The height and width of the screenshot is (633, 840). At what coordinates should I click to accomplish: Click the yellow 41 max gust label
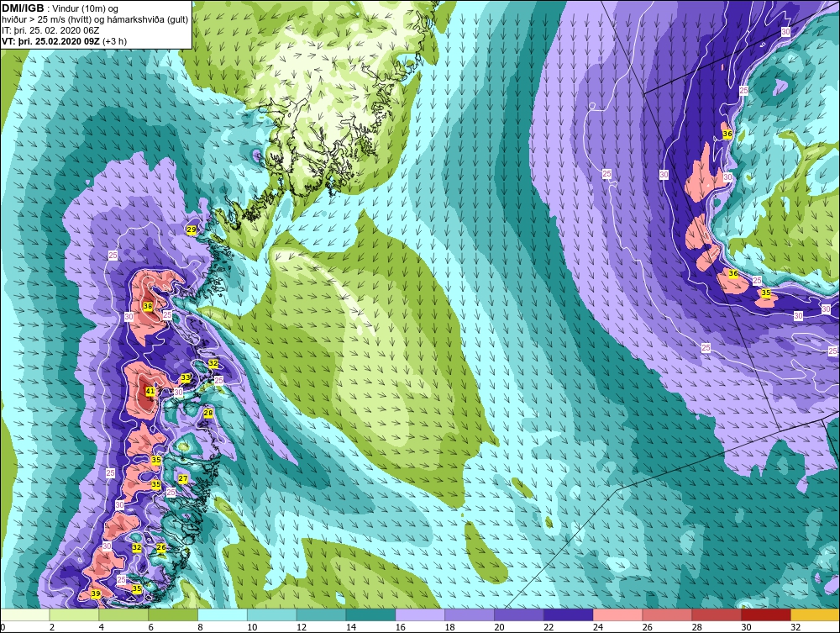click(x=150, y=391)
